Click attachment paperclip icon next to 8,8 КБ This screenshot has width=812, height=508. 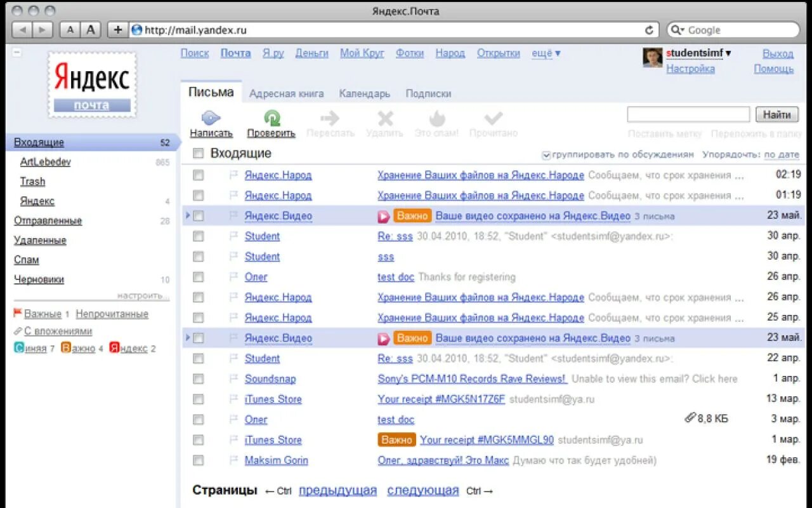(x=690, y=418)
